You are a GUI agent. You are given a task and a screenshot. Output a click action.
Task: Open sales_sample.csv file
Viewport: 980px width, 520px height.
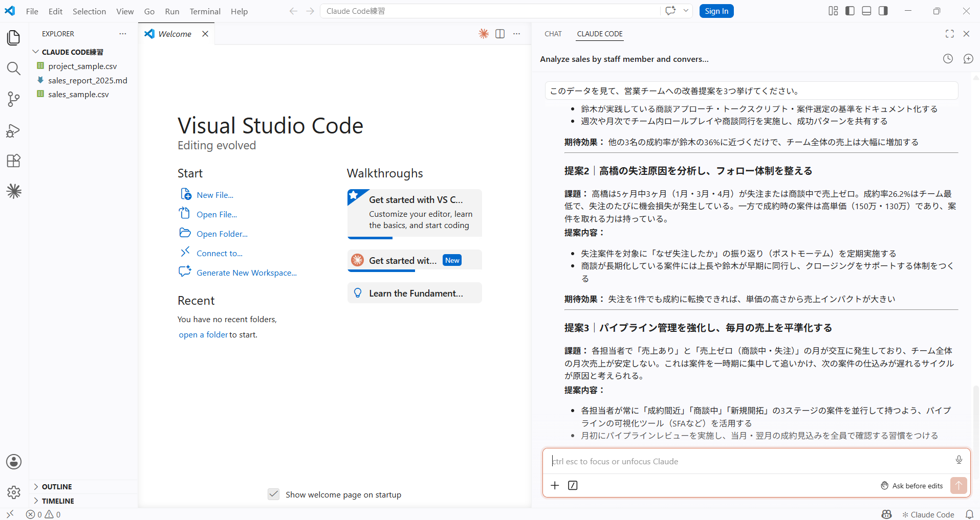coord(78,94)
